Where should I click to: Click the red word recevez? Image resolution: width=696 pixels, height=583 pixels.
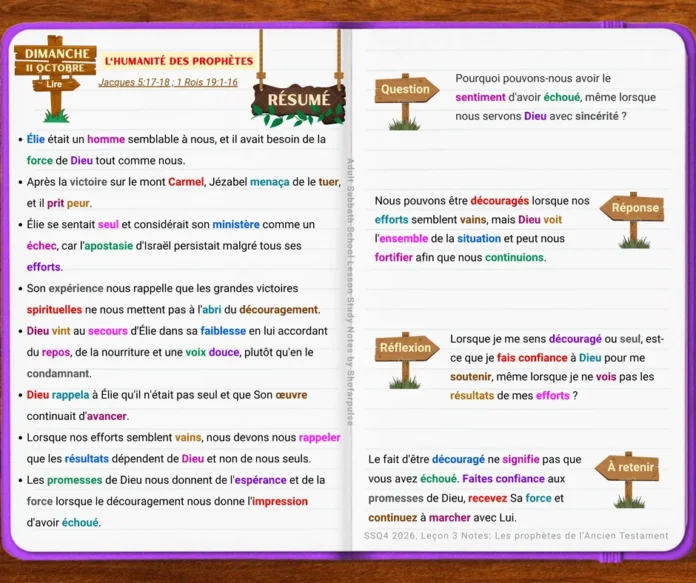coord(487,498)
